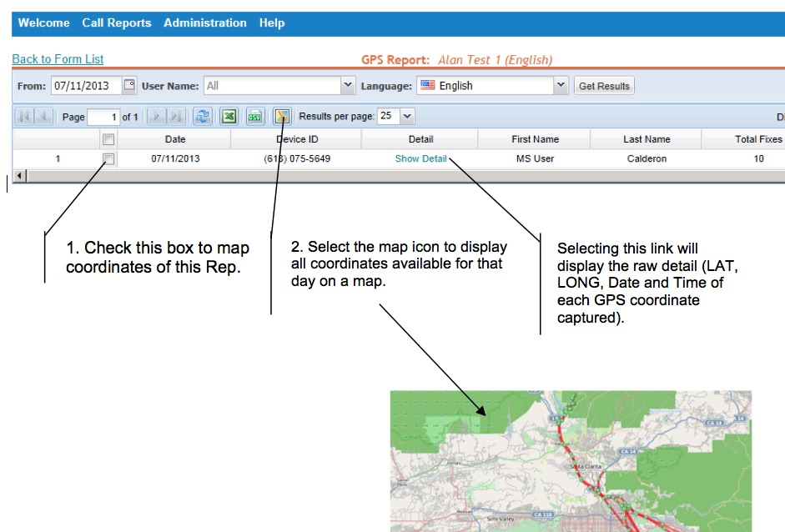Toggle the select-all header checkbox
Screen dimensions: 785x532
click(x=108, y=139)
